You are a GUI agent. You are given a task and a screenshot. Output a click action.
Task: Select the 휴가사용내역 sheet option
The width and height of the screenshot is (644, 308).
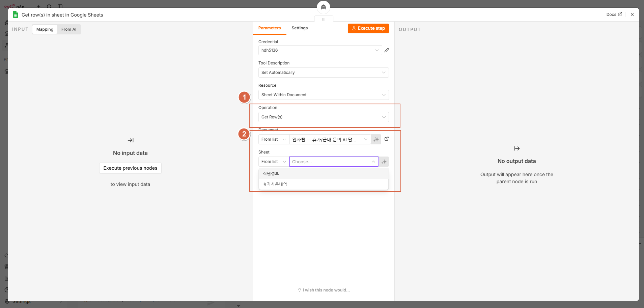(324, 184)
